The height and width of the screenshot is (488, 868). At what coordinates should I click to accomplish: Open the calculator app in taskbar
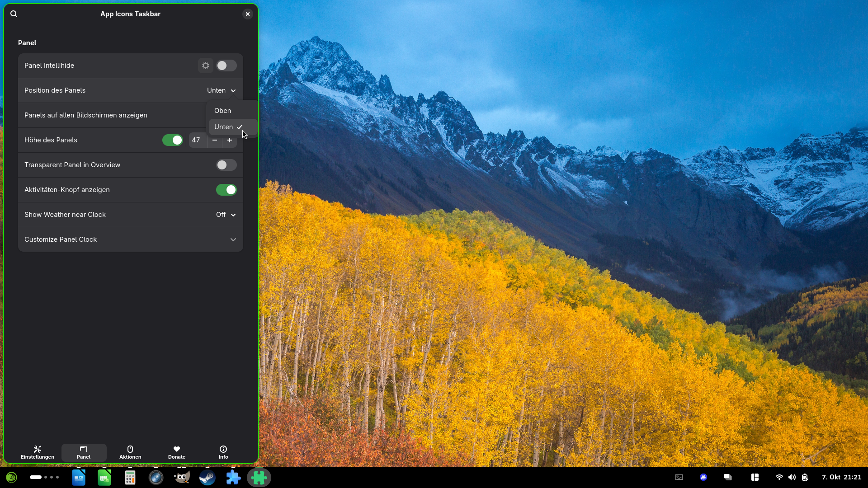[x=130, y=478]
